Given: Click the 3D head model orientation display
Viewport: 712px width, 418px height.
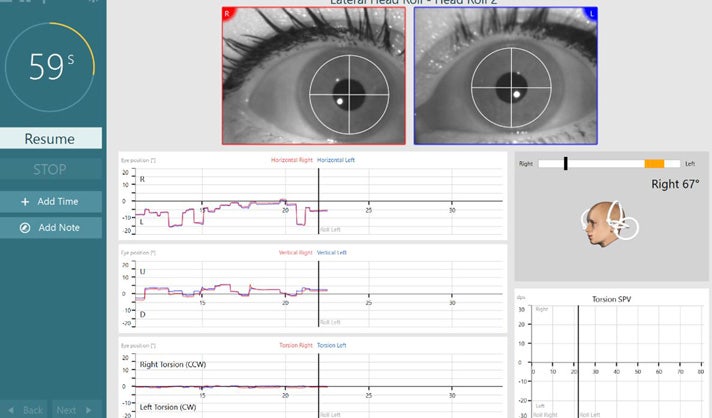Looking at the screenshot, I should tap(610, 224).
